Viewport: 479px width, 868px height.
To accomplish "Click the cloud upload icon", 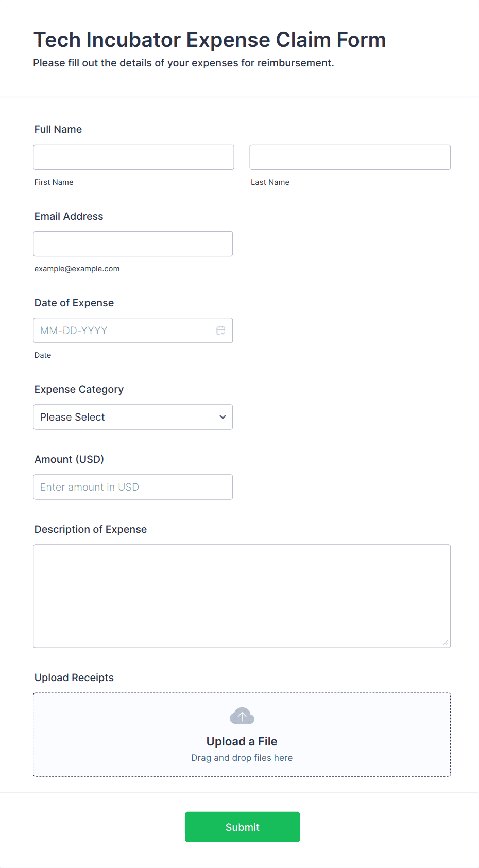I will (242, 716).
